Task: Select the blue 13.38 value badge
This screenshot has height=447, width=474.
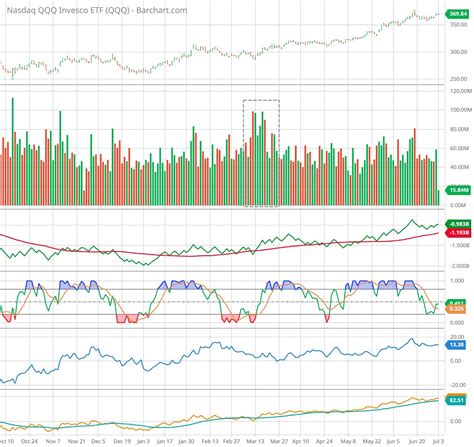Action: [x=456, y=345]
